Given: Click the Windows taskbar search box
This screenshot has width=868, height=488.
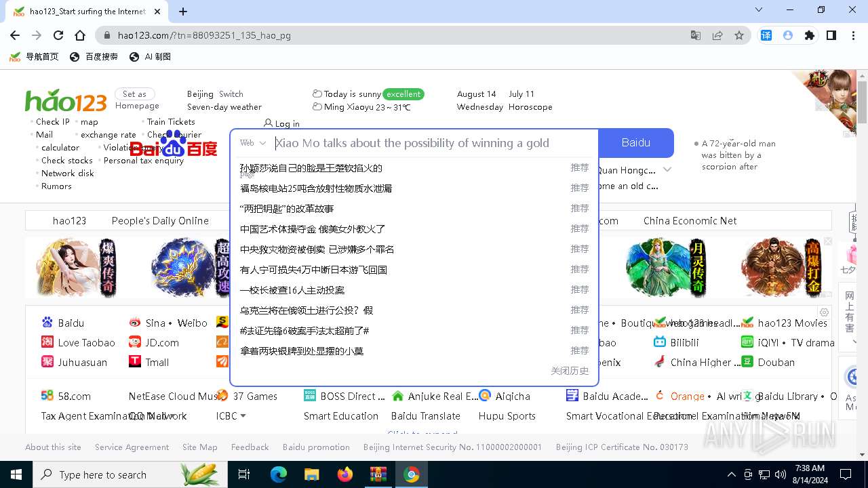Looking at the screenshot, I should click(130, 474).
